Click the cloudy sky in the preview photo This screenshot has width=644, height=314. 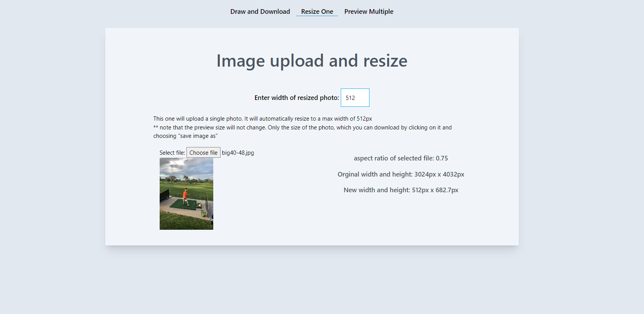tap(186, 167)
